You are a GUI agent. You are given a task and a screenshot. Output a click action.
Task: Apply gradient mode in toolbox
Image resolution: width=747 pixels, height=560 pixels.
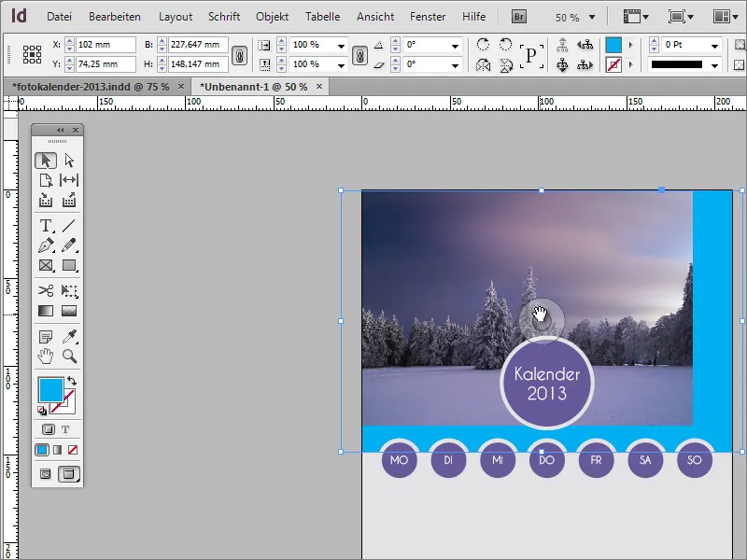[57, 450]
